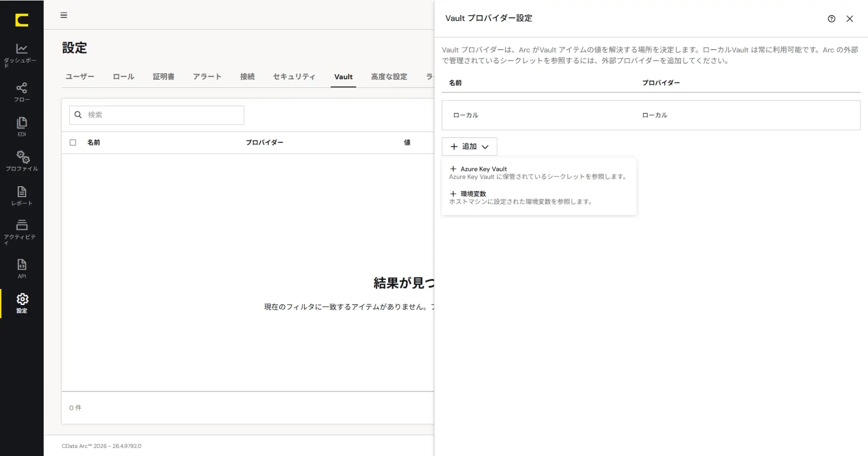Switch to the 接続 tab
The width and height of the screenshot is (868, 456).
[247, 77]
